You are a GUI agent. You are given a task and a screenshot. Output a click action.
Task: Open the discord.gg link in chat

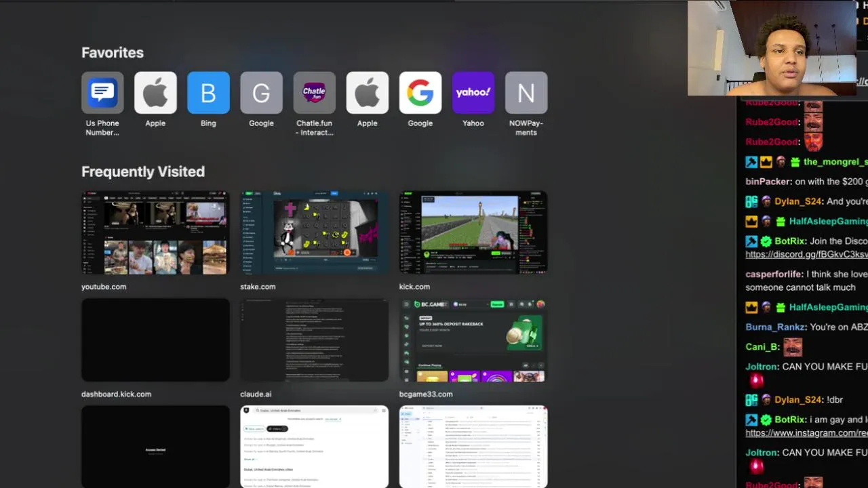[x=806, y=254]
